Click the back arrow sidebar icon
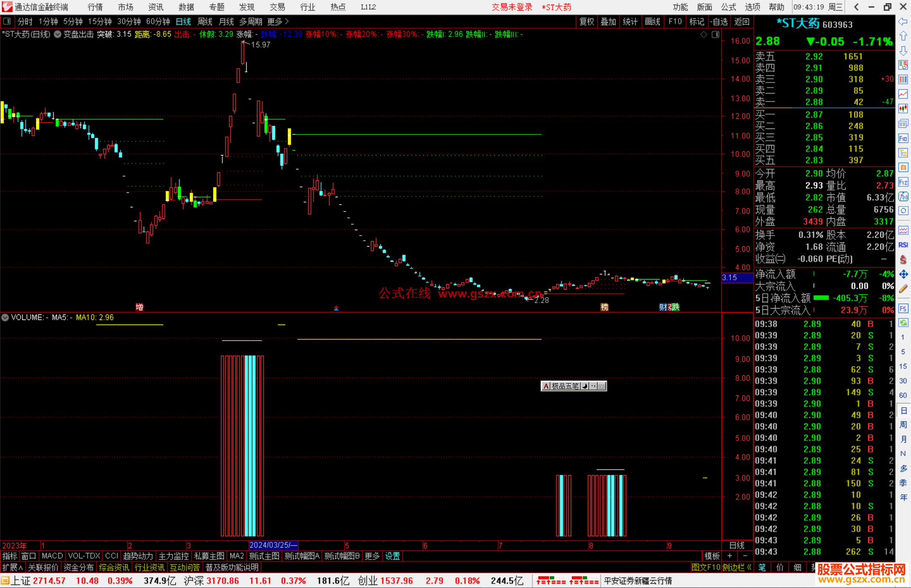The width and height of the screenshot is (911, 588). [903, 21]
